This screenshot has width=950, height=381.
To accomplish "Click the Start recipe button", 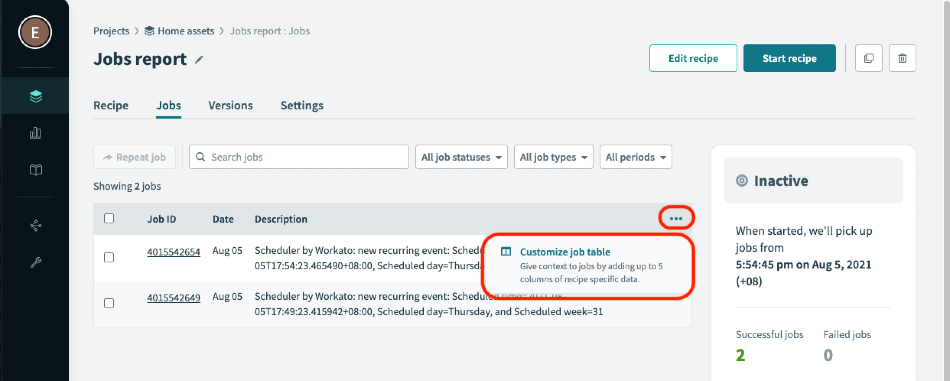I will click(789, 59).
